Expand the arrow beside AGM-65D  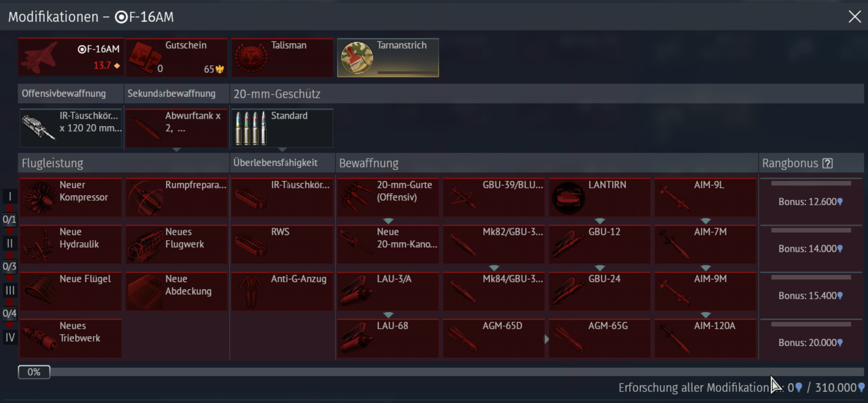(546, 339)
